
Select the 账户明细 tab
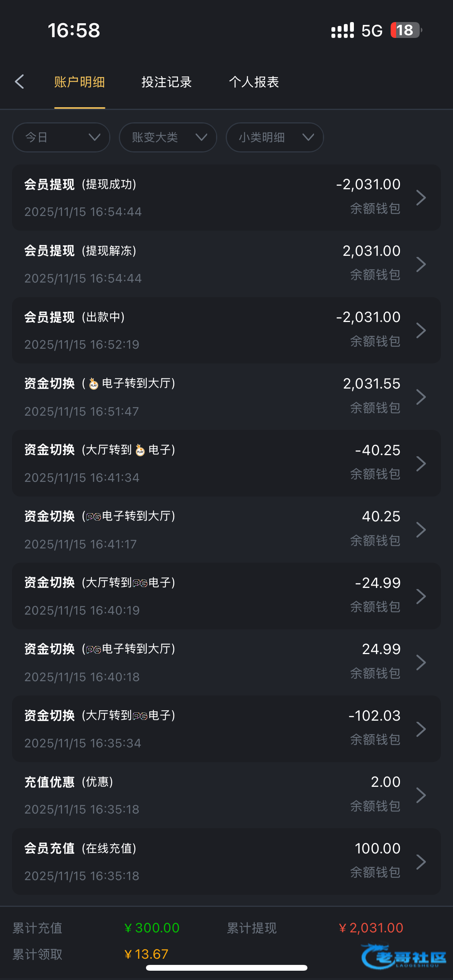click(x=79, y=82)
